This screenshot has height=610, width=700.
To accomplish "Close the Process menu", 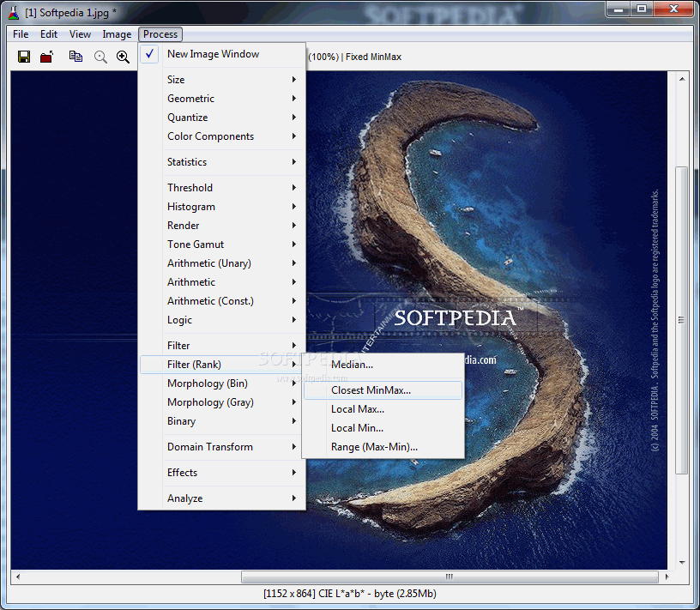I will click(x=160, y=34).
